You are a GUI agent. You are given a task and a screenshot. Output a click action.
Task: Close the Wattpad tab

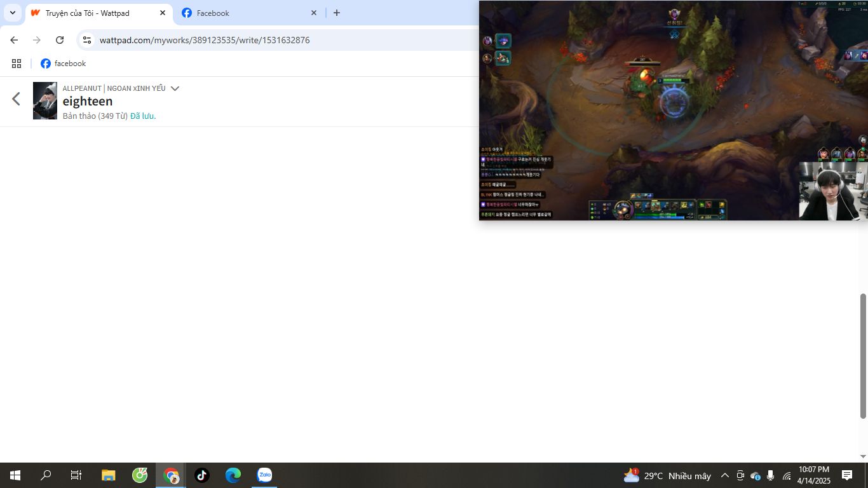click(163, 13)
